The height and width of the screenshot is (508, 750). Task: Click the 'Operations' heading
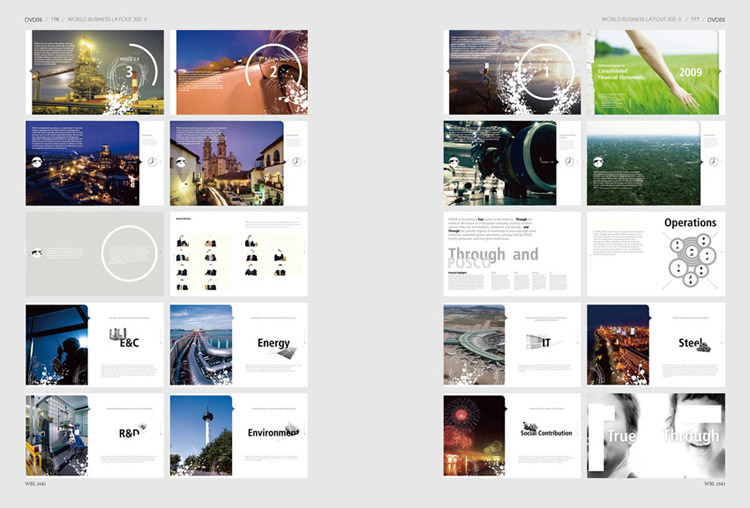click(x=690, y=222)
